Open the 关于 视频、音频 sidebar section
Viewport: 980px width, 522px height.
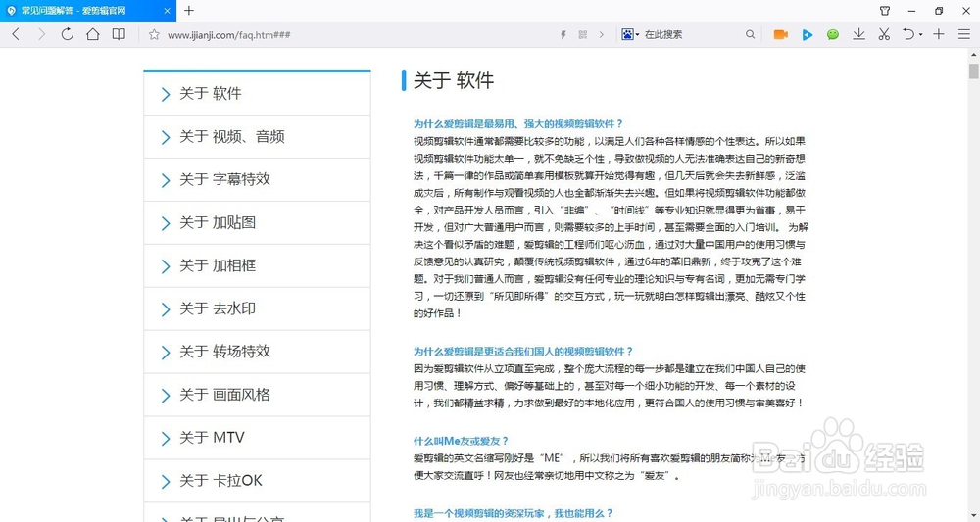click(x=257, y=137)
